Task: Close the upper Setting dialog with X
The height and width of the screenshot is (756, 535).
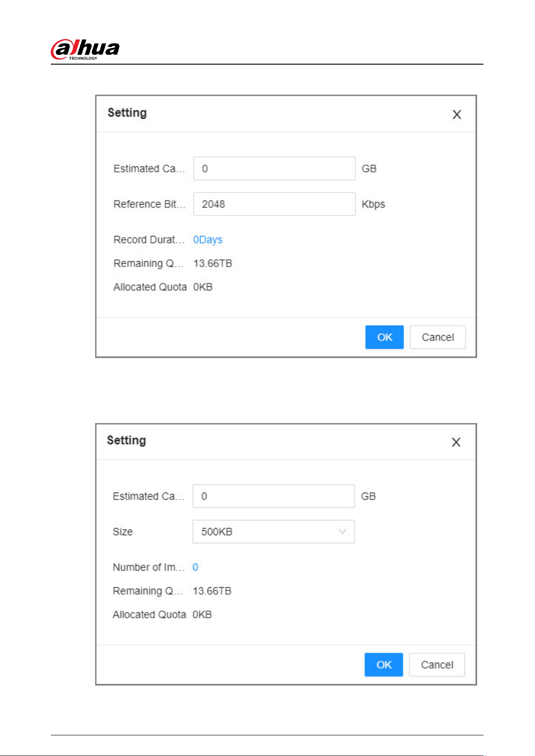Action: [456, 115]
